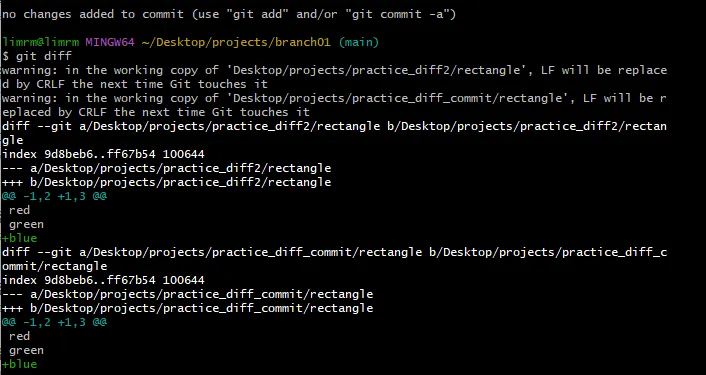
Task: Click the first '@@ -1,2 +1,3 @@' hunk header
Action: (54, 196)
